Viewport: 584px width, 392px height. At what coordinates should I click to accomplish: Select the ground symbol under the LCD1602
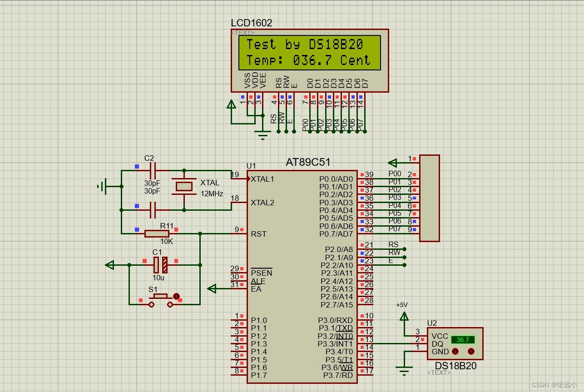[262, 134]
